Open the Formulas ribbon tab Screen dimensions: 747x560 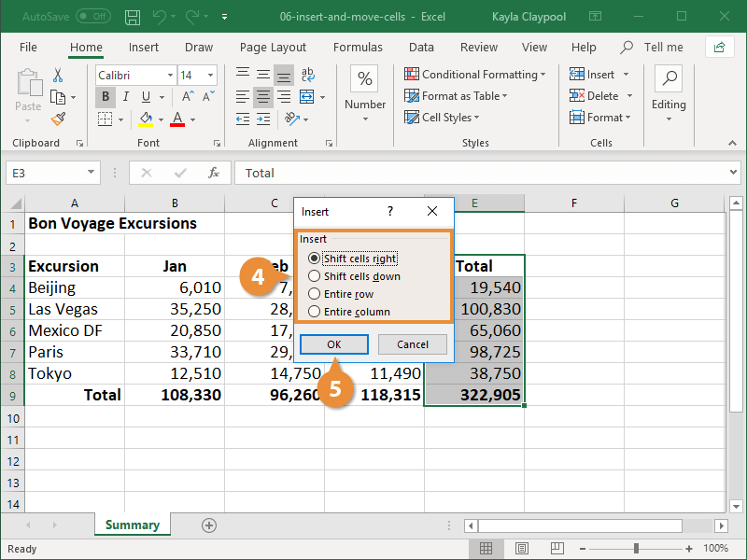click(358, 48)
